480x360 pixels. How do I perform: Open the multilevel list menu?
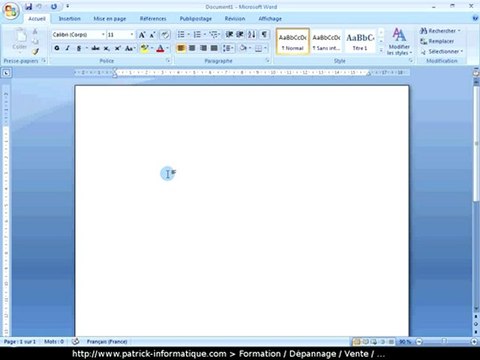(x=214, y=34)
